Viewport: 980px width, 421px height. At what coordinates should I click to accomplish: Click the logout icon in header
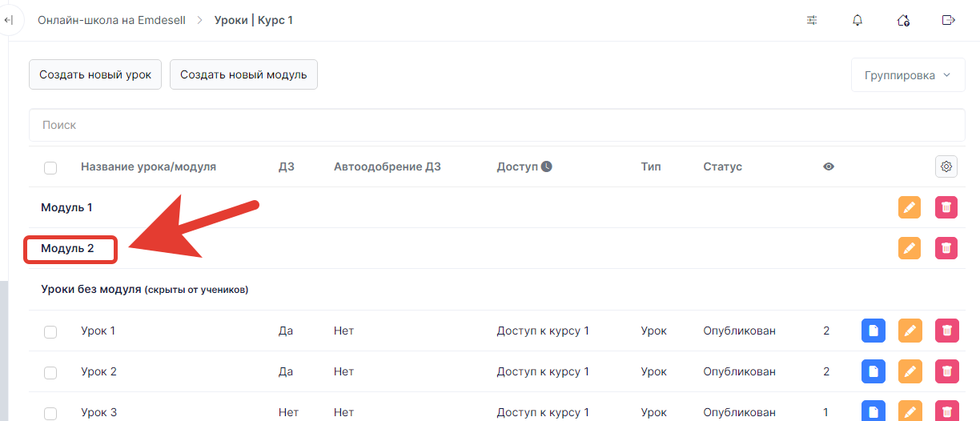949,20
